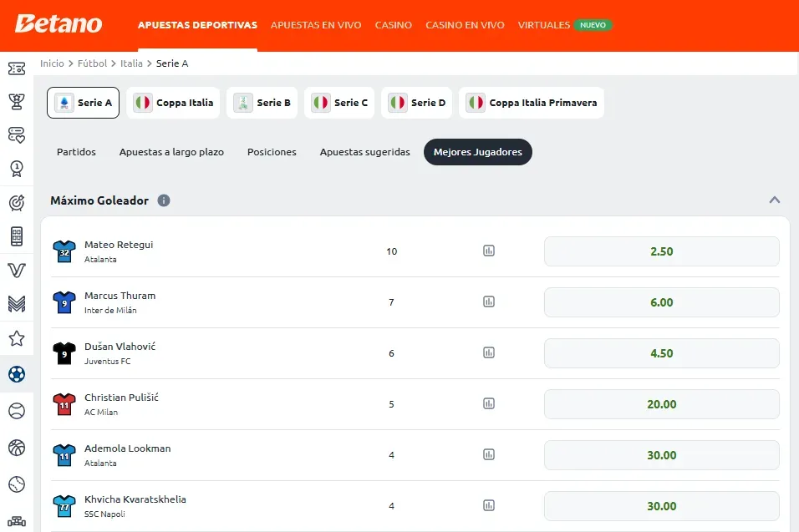Open Casino en Vivo section
The image size is (799, 532).
tap(465, 25)
